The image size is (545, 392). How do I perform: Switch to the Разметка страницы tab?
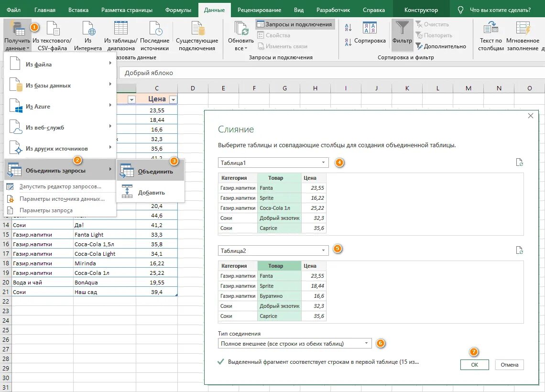(x=127, y=10)
